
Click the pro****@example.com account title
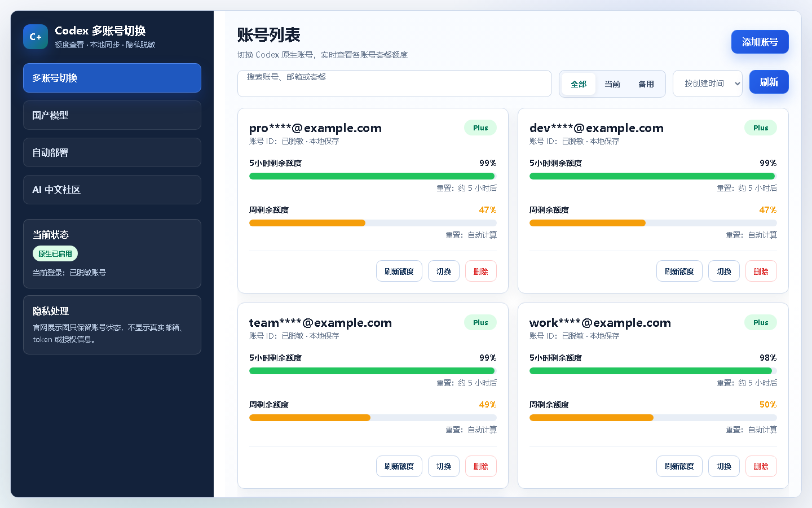tap(315, 128)
